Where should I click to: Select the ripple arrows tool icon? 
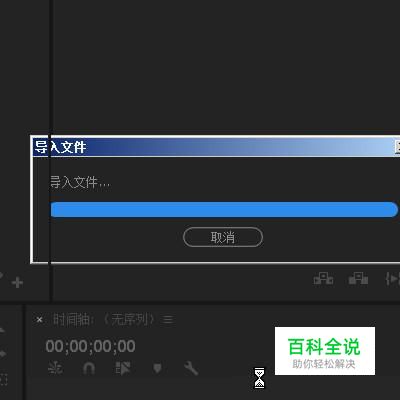pyautogui.click(x=2, y=353)
